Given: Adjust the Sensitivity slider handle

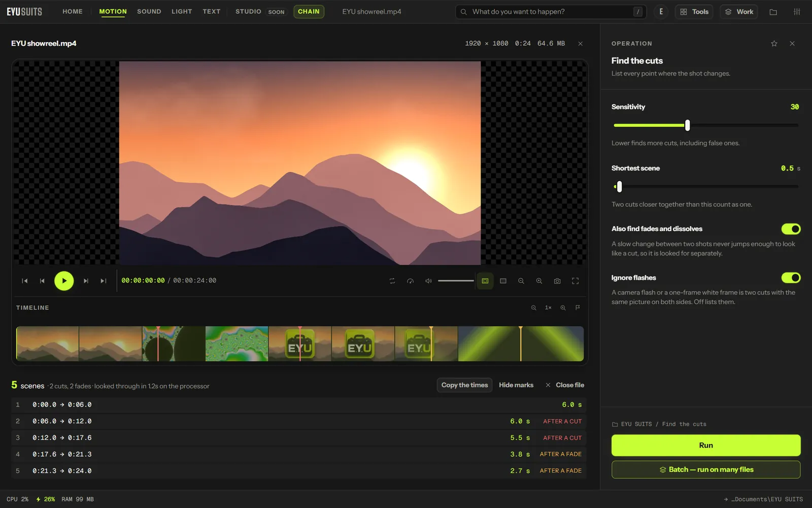Looking at the screenshot, I should coord(687,125).
